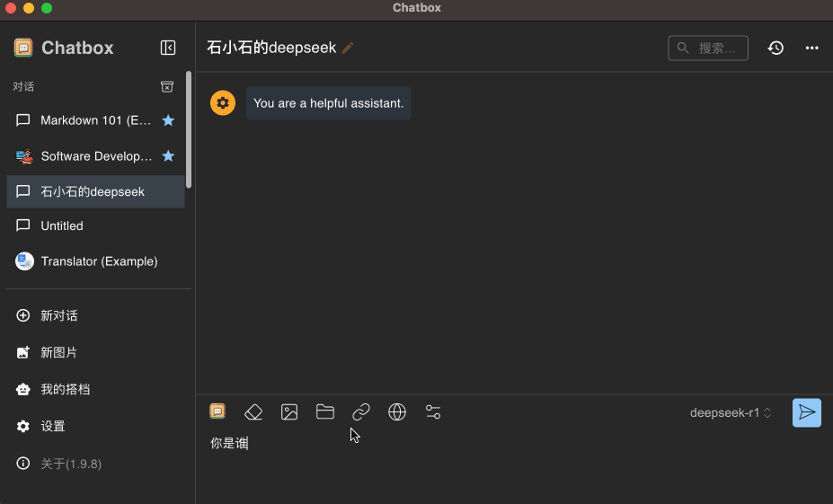This screenshot has height=504, width=833.
Task: Click the Chatbox logo in sidebar header
Action: click(23, 48)
